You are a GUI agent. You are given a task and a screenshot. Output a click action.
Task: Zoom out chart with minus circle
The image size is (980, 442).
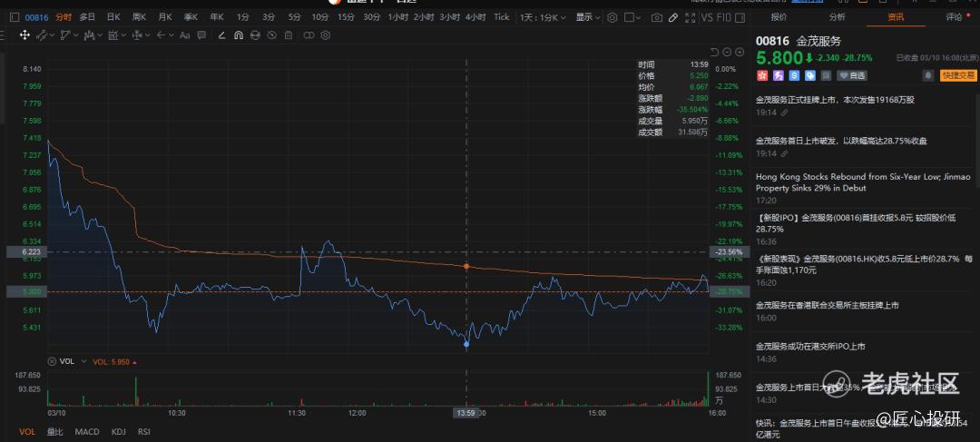coord(728,51)
